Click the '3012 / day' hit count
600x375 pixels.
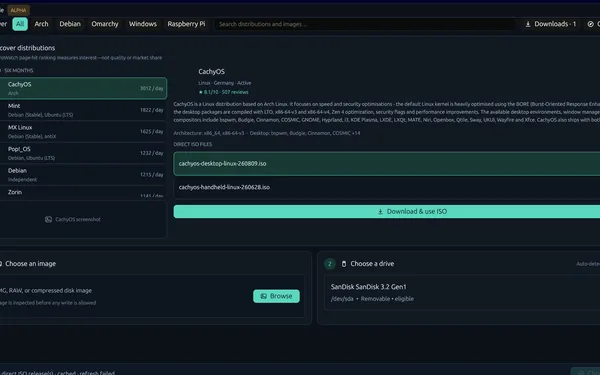point(152,88)
